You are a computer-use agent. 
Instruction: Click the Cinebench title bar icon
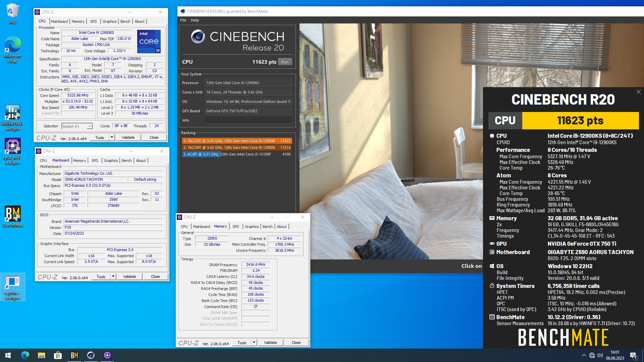(183, 11)
